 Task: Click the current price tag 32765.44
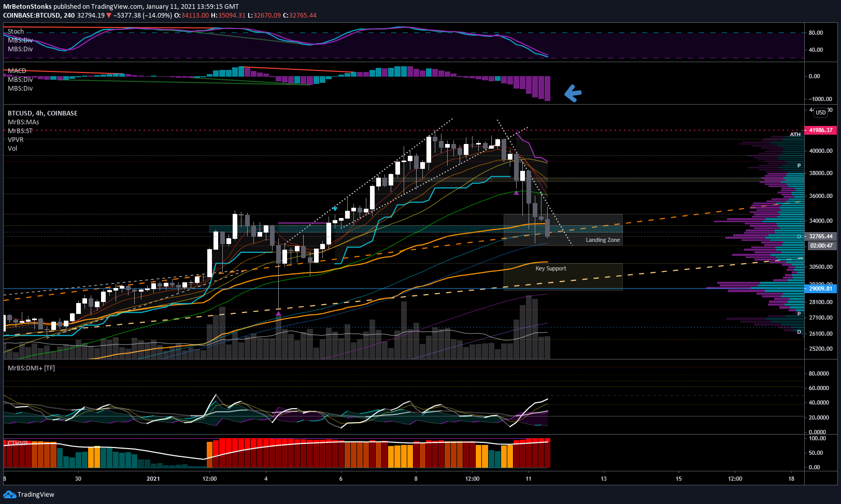pyautogui.click(x=820, y=236)
